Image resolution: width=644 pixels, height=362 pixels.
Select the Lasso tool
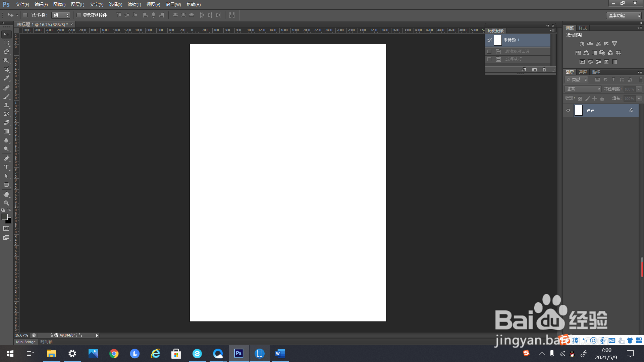click(x=6, y=52)
